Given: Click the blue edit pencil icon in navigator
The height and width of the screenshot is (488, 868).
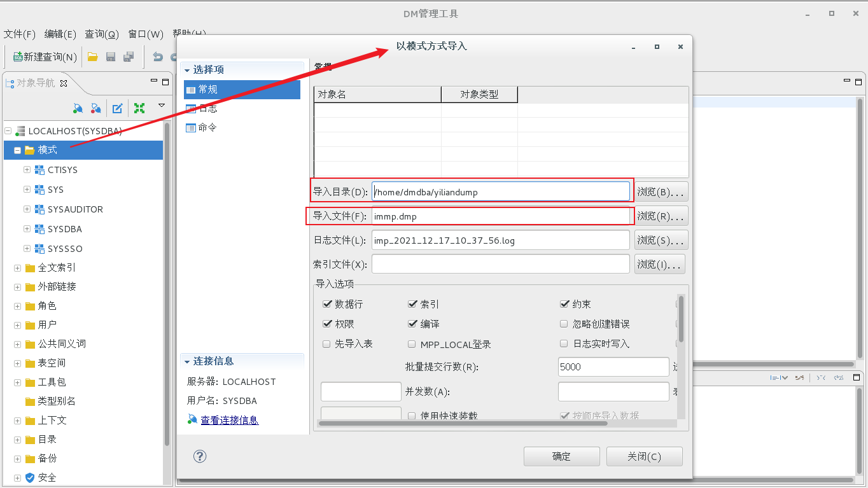Looking at the screenshot, I should click(x=118, y=108).
